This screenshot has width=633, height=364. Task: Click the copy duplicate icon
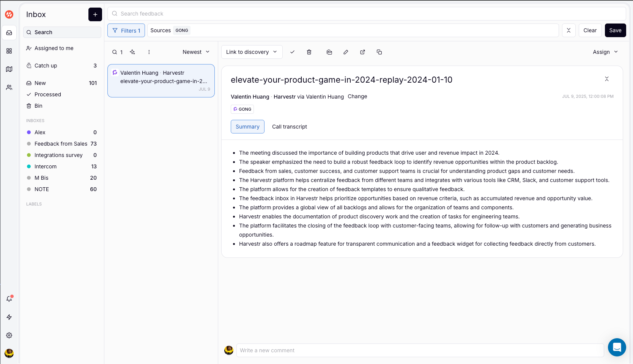tap(379, 52)
